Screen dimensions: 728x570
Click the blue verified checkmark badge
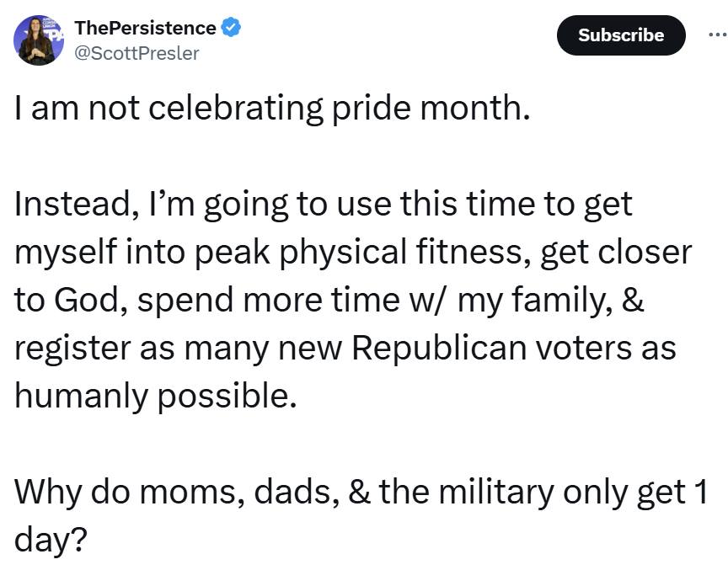(231, 28)
